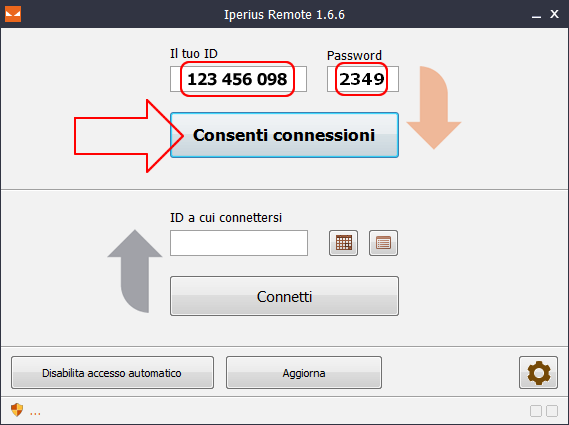569x425 pixels.
Task: Click the Connetti button
Action: coord(284,296)
